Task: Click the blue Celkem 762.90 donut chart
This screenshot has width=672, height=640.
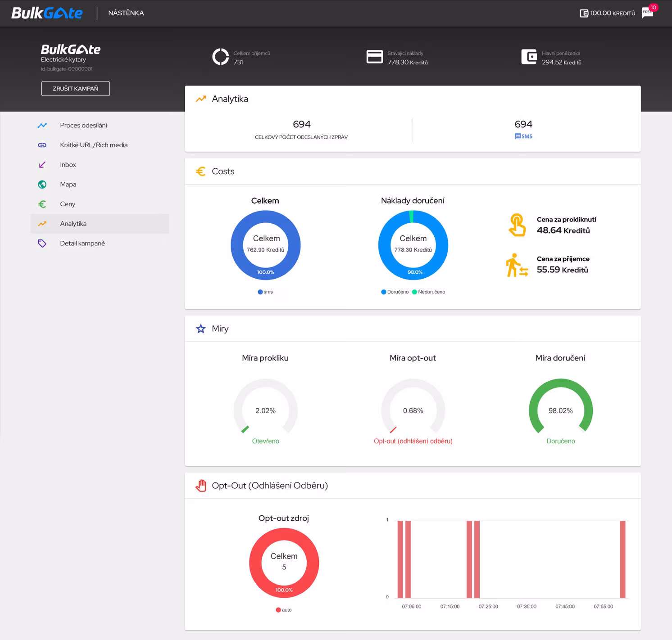Action: [266, 245]
